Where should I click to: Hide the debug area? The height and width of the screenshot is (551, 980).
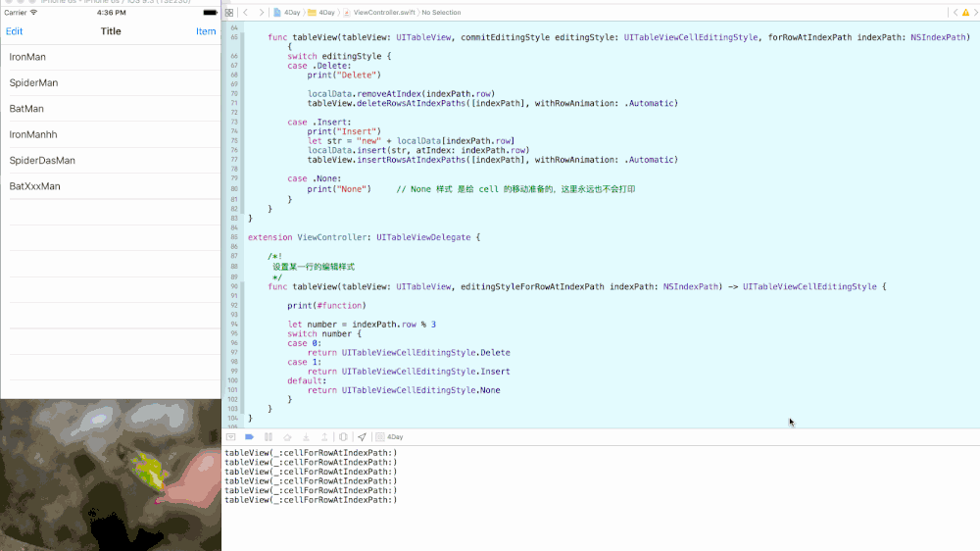[x=230, y=437]
